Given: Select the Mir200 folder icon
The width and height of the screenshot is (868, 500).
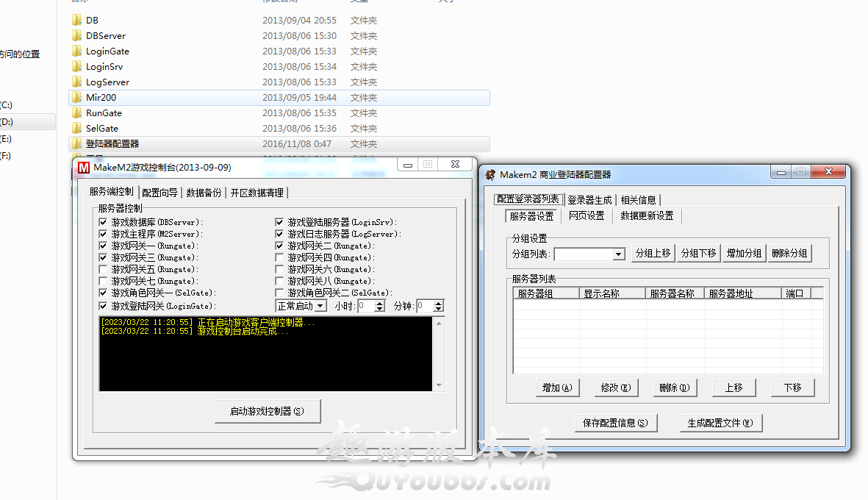Looking at the screenshot, I should coord(76,97).
